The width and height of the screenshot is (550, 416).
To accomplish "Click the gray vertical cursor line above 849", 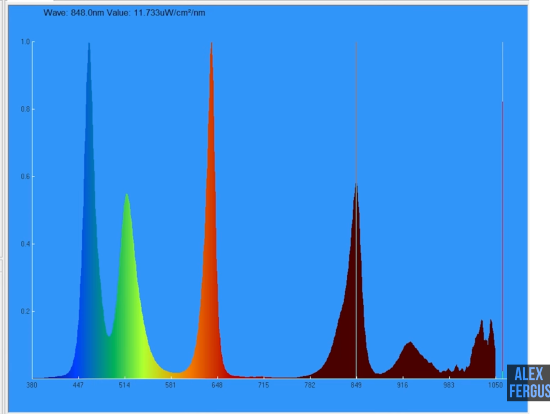I will tap(356, 112).
